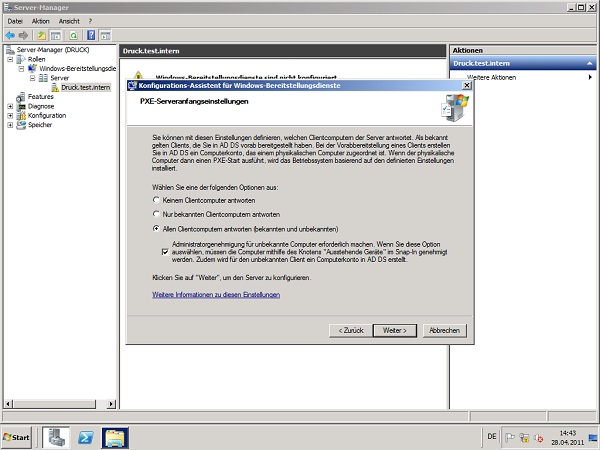Select Server-Manager (DRUCK) root node
The width and height of the screenshot is (600, 450).
[x=53, y=50]
